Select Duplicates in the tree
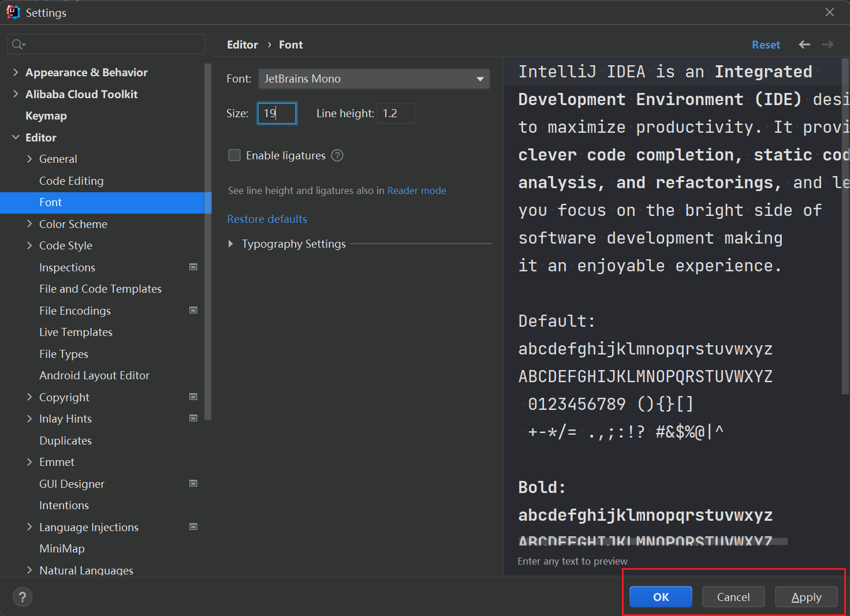Image resolution: width=850 pixels, height=616 pixels. click(x=65, y=440)
